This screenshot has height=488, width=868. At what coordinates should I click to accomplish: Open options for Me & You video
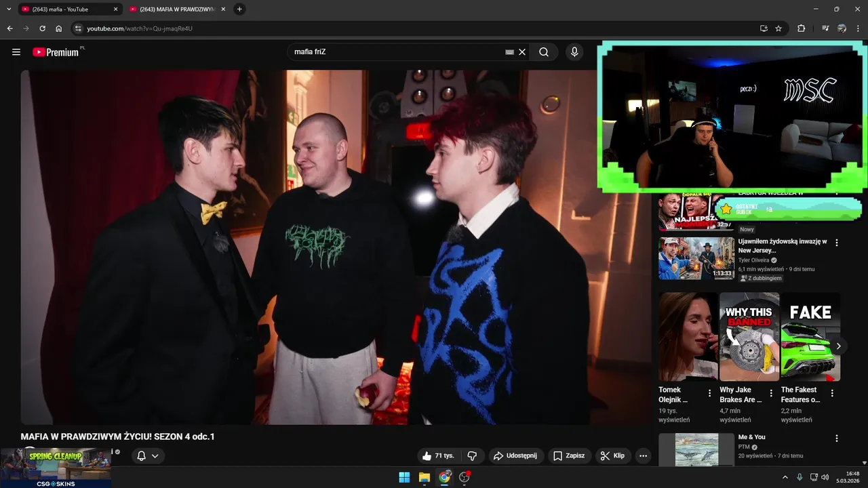click(837, 439)
